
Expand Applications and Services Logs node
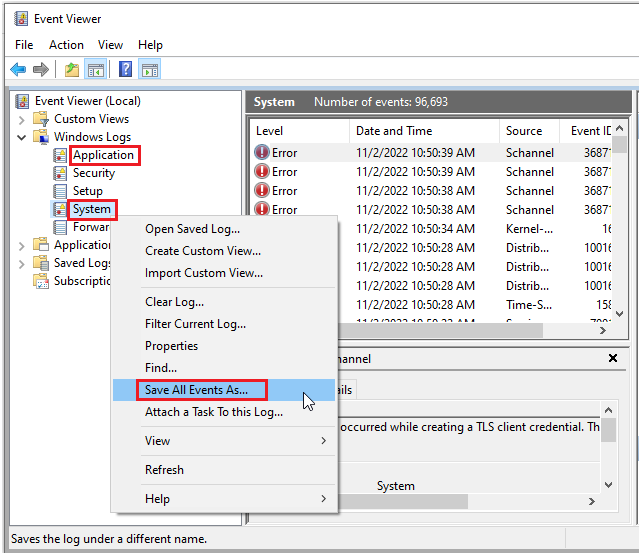click(22, 246)
